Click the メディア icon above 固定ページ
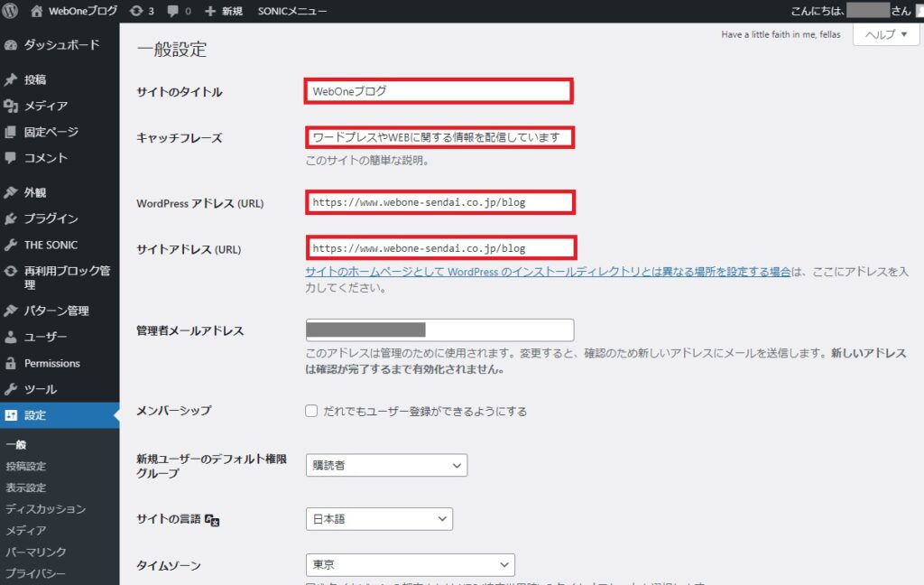 (11, 106)
